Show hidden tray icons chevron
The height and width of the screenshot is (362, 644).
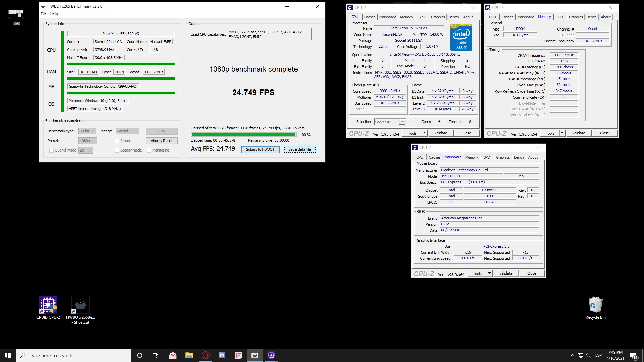coord(572,355)
